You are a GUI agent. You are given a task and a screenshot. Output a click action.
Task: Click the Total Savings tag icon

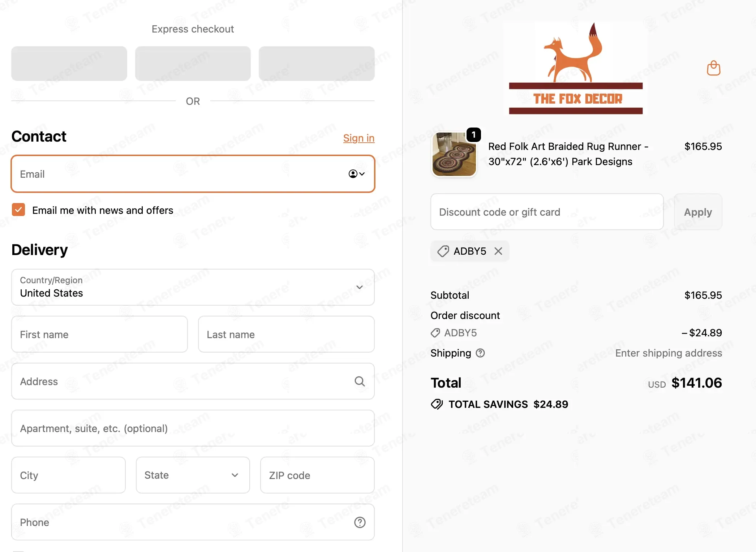point(437,404)
